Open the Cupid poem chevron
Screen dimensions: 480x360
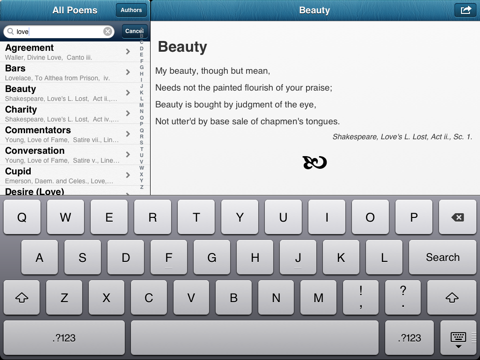[128, 175]
